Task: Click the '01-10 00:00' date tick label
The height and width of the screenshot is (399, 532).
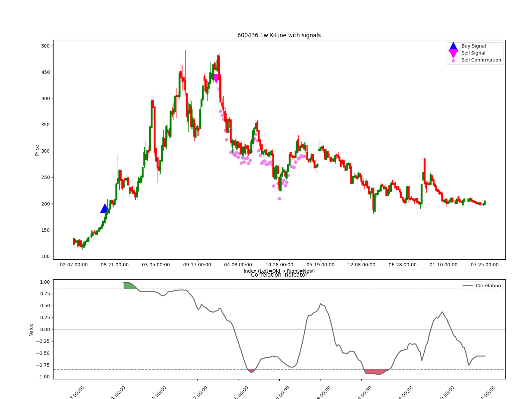Action: pos(444,265)
